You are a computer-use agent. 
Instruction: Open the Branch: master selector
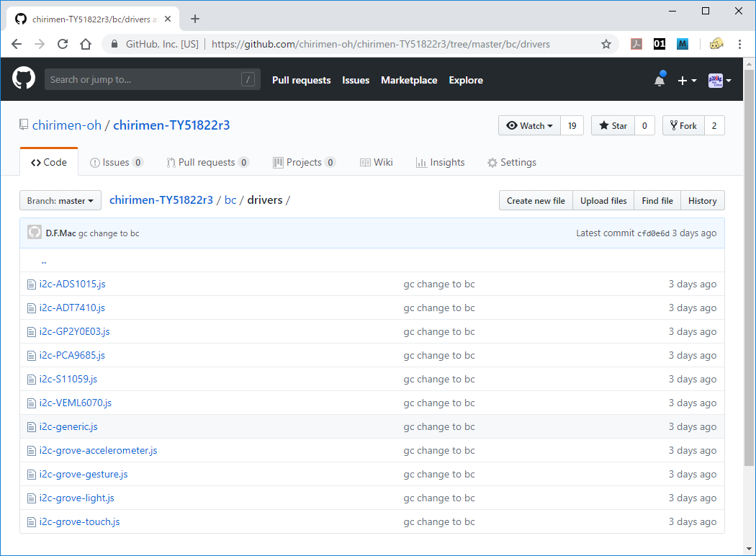click(60, 200)
